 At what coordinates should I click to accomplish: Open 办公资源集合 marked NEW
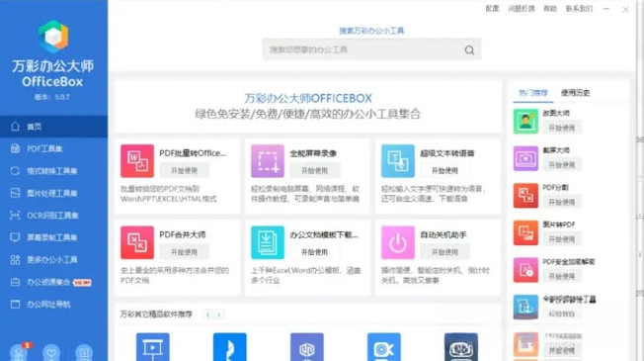(53, 282)
